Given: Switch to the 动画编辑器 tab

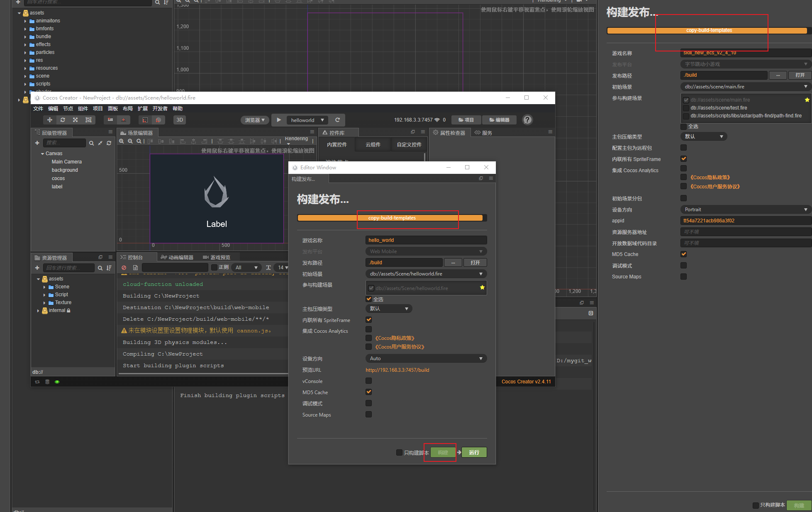Looking at the screenshot, I should (x=177, y=258).
